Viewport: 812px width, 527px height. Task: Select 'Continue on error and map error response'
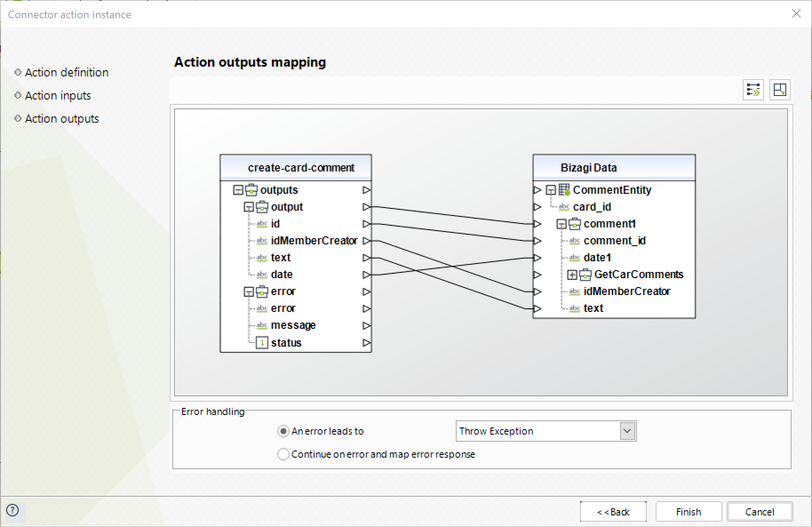283,454
